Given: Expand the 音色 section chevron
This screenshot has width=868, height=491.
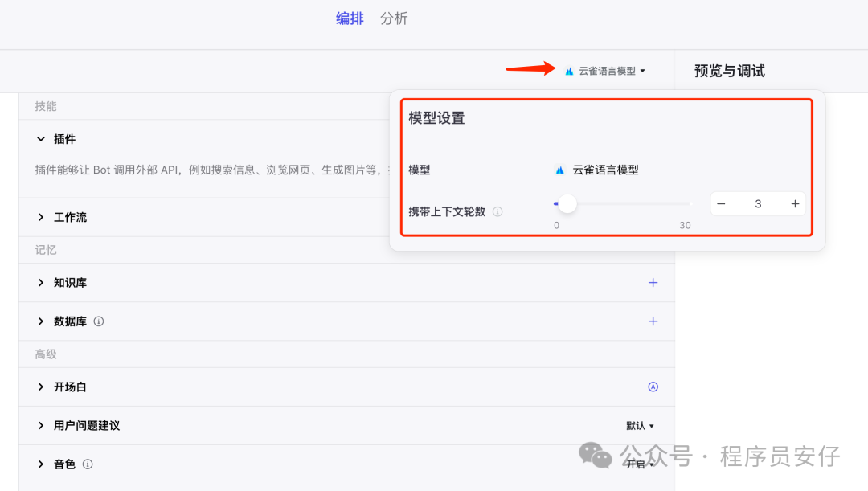Looking at the screenshot, I should pos(41,464).
